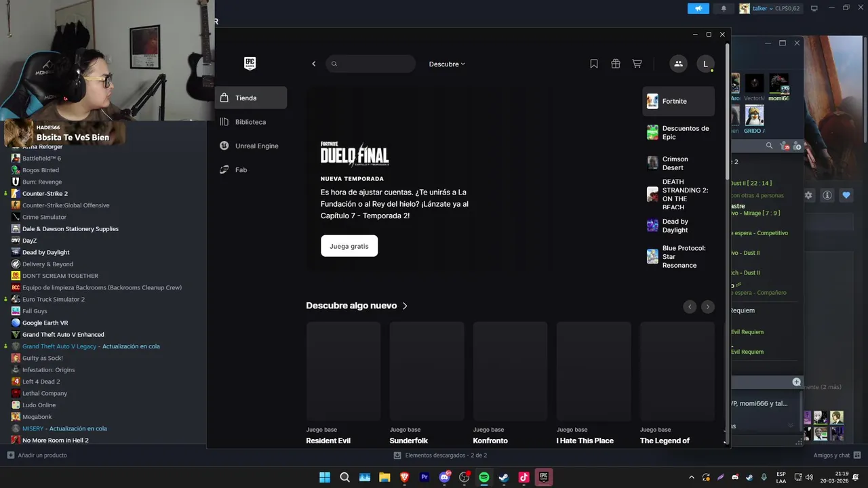The height and width of the screenshot is (488, 868).
Task: Click the Steam game page settings gear icon
Action: [808, 195]
